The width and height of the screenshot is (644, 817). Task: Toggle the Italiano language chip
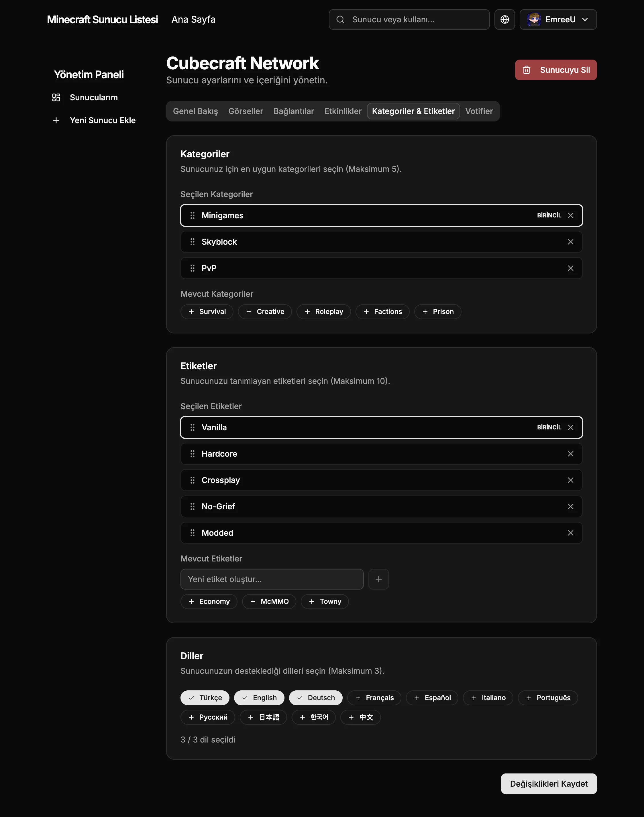coord(488,698)
